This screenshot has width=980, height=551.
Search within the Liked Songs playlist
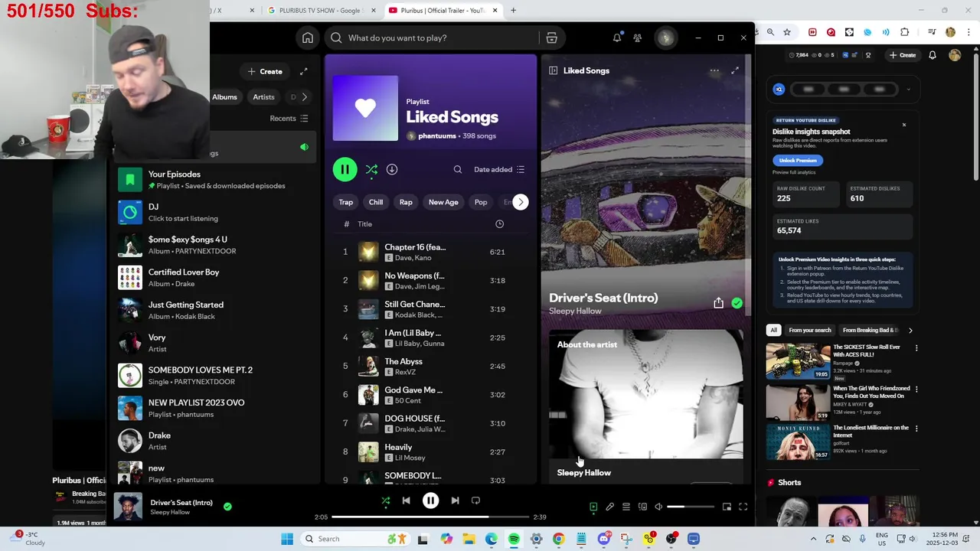coord(458,170)
